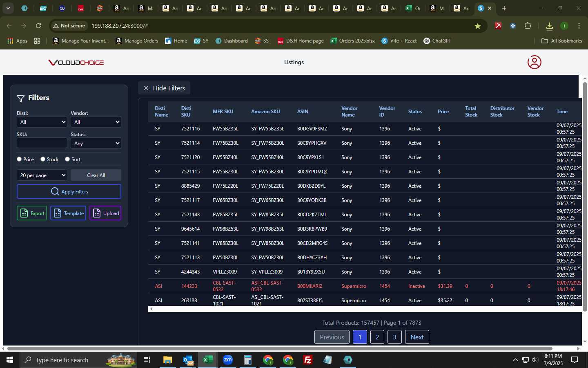Open All Bookmarks folder
The width and height of the screenshot is (588, 368).
[x=561, y=41]
